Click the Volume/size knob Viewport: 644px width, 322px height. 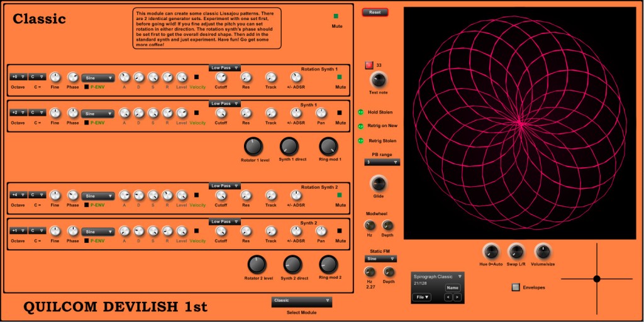point(543,252)
